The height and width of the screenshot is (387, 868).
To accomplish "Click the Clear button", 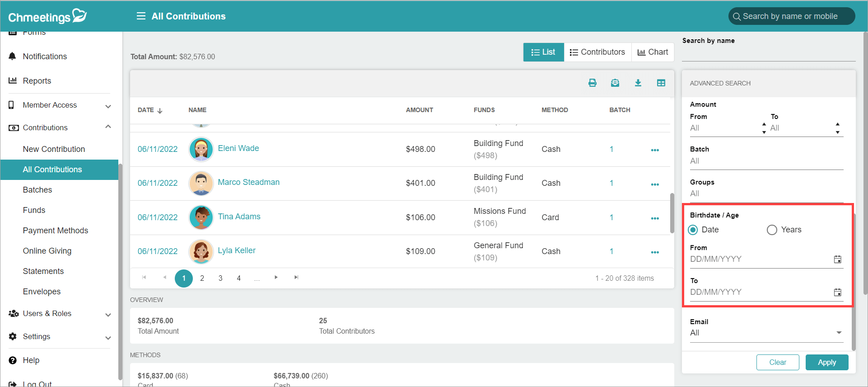I will click(x=778, y=362).
